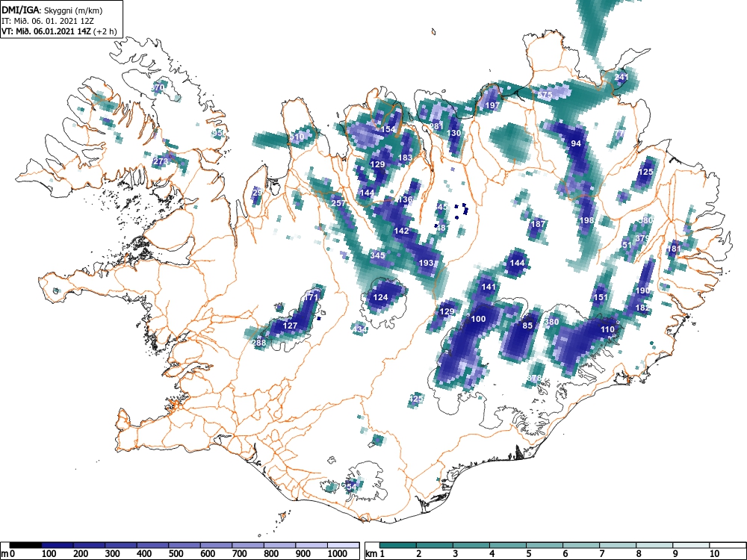This screenshot has height=560, width=747.
Task: Click the 241 visibility value on the map
Action: click(x=622, y=77)
